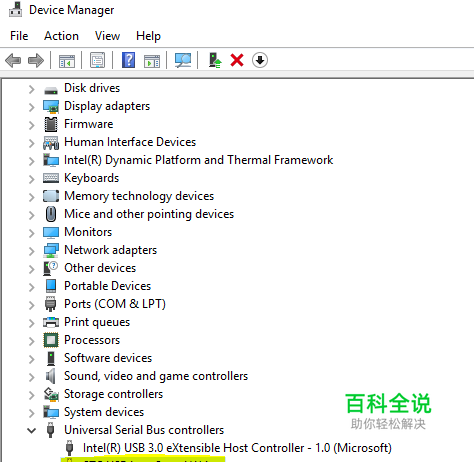This screenshot has width=474, height=462.
Task: Select Portable Devices label
Action: coord(107,286)
